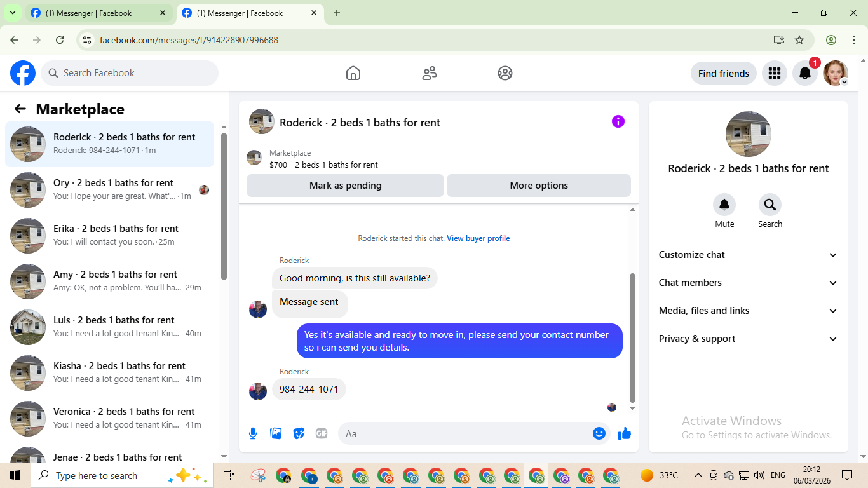Open the Chrome three-dot menu
The width and height of the screenshot is (868, 488).
[x=853, y=40]
